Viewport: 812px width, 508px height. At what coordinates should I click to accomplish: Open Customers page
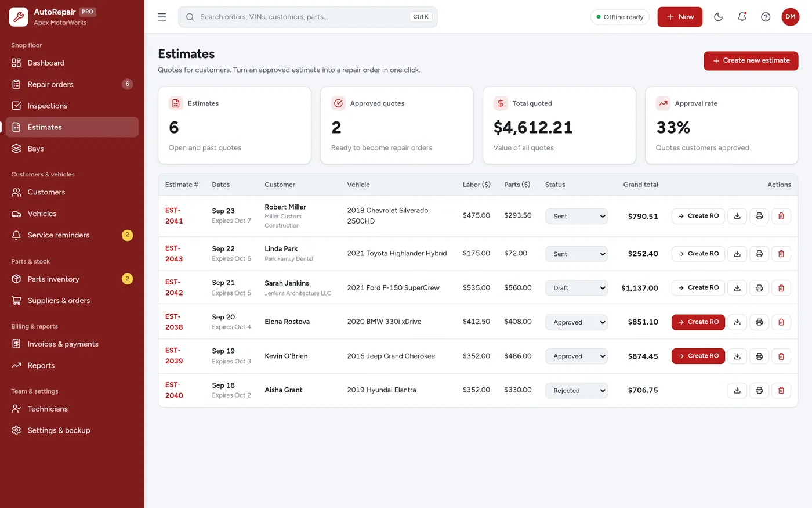(72, 192)
